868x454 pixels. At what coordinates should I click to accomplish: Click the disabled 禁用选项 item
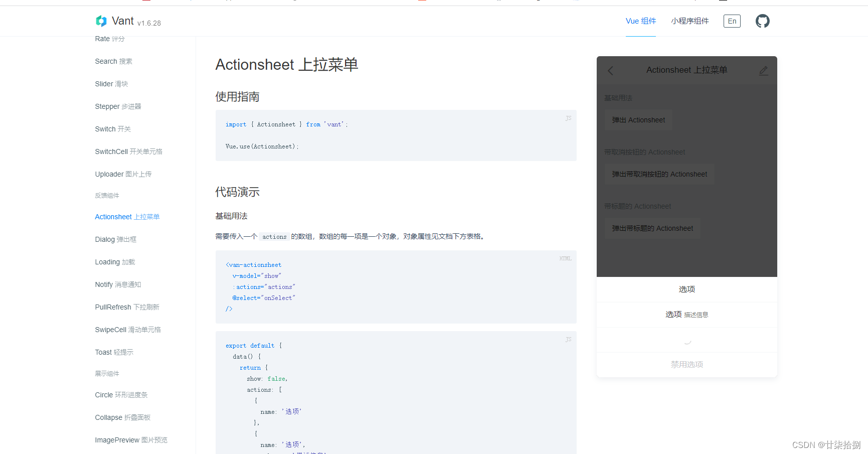(x=687, y=365)
